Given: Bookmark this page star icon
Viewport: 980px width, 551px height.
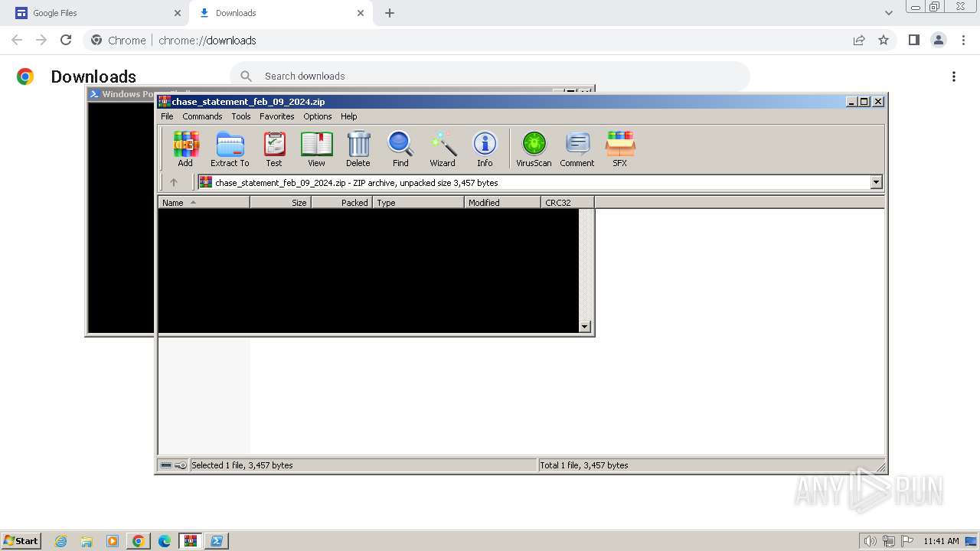Looking at the screenshot, I should (884, 40).
